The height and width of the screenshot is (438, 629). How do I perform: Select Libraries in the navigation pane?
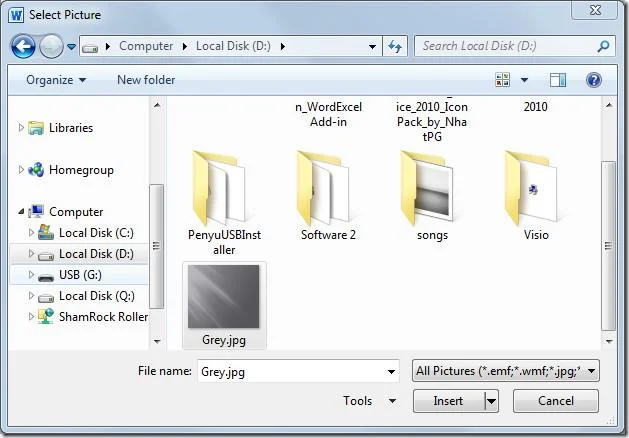coord(71,128)
